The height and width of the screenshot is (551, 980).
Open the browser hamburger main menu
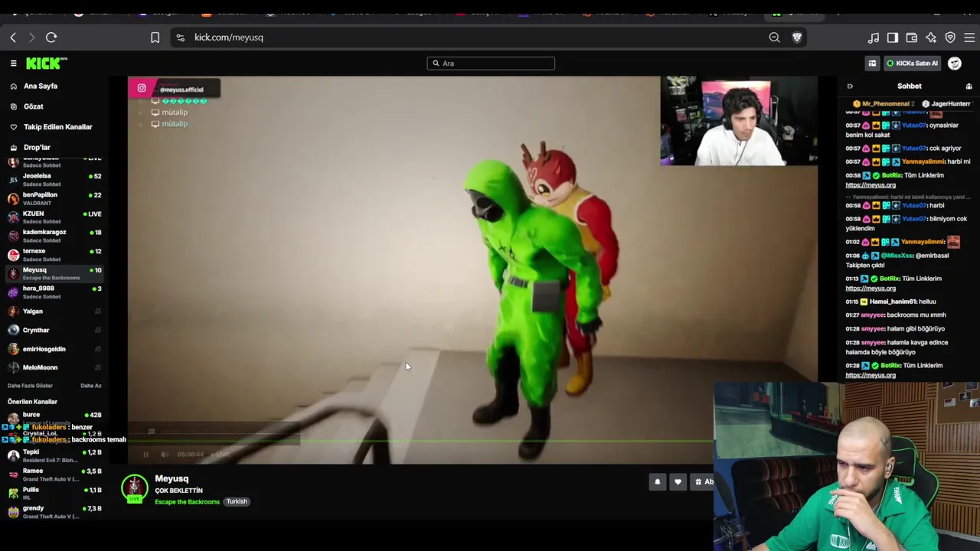click(969, 37)
